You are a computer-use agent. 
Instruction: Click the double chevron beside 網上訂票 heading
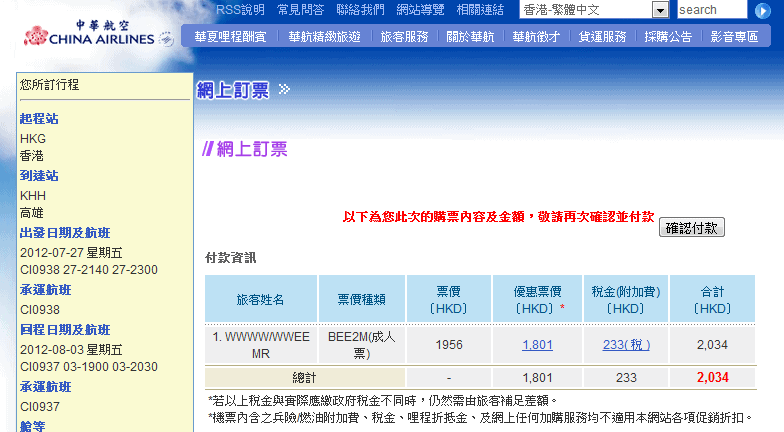pos(284,90)
